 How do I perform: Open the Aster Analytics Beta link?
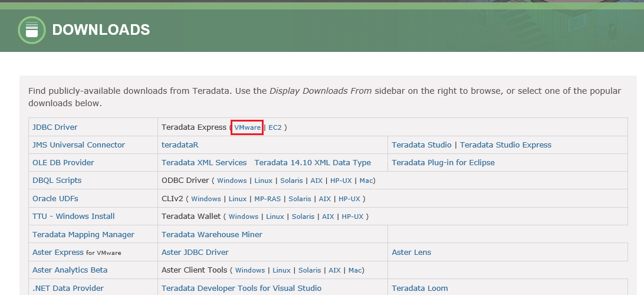(70, 270)
